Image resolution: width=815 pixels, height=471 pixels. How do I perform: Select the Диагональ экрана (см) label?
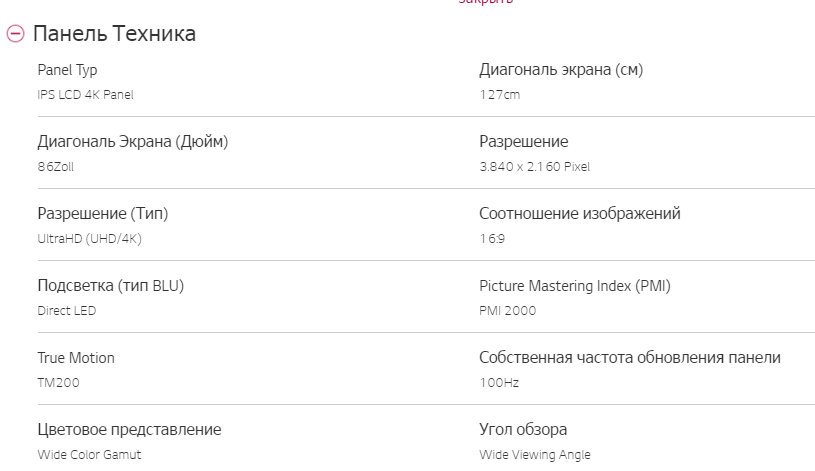pyautogui.click(x=560, y=70)
